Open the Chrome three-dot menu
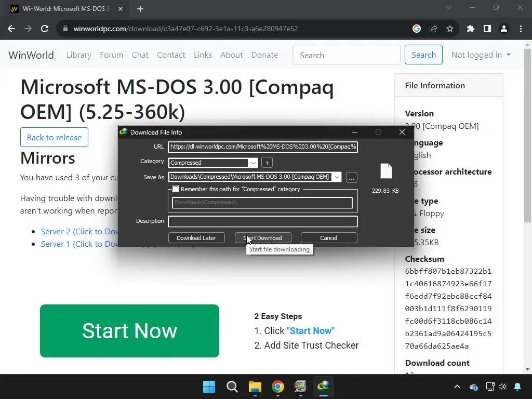 [x=521, y=29]
